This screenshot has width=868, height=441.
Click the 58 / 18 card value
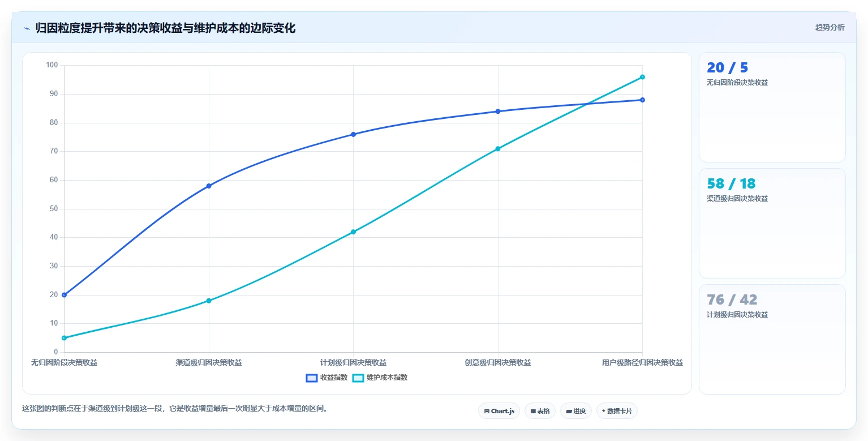pyautogui.click(x=731, y=184)
